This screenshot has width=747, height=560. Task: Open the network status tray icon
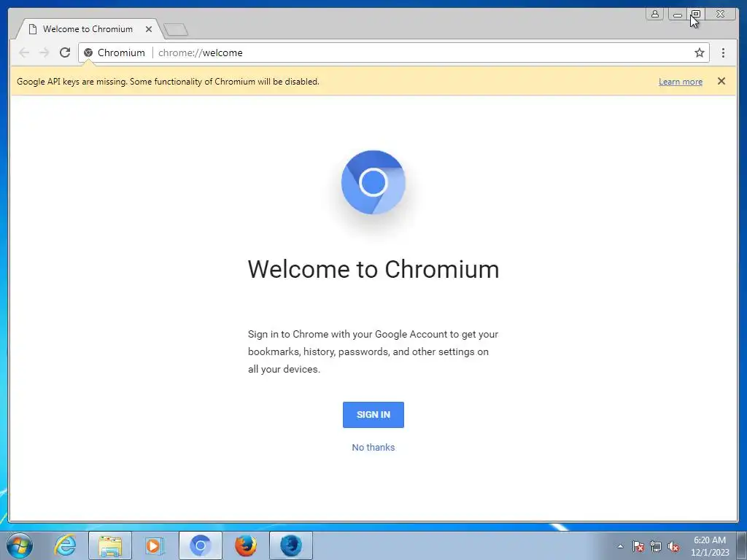pyautogui.click(x=656, y=546)
